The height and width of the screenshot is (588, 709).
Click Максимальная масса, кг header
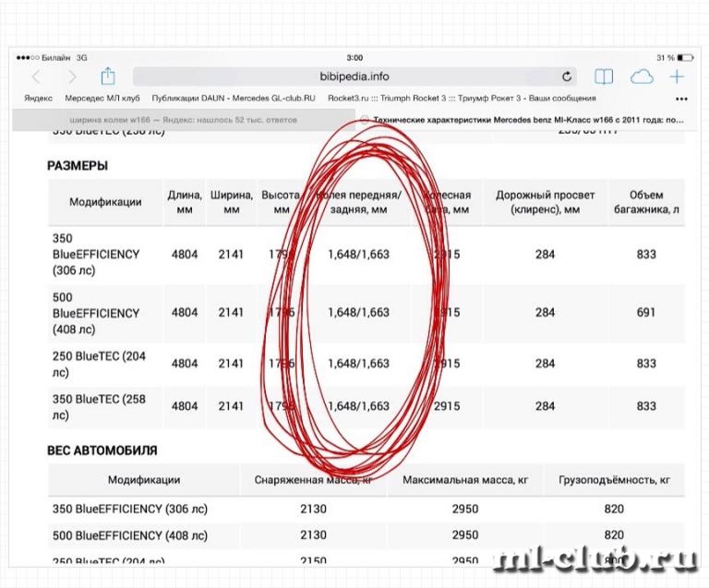coord(465,480)
